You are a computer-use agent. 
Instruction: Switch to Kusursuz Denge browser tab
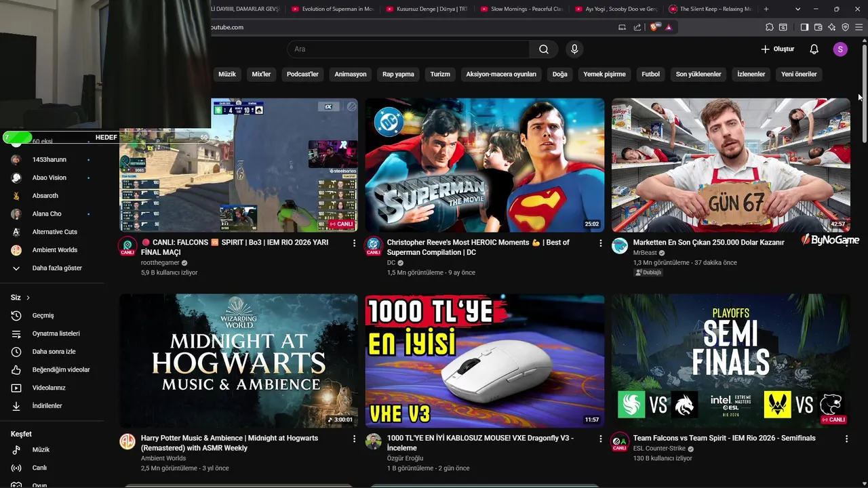tap(427, 9)
